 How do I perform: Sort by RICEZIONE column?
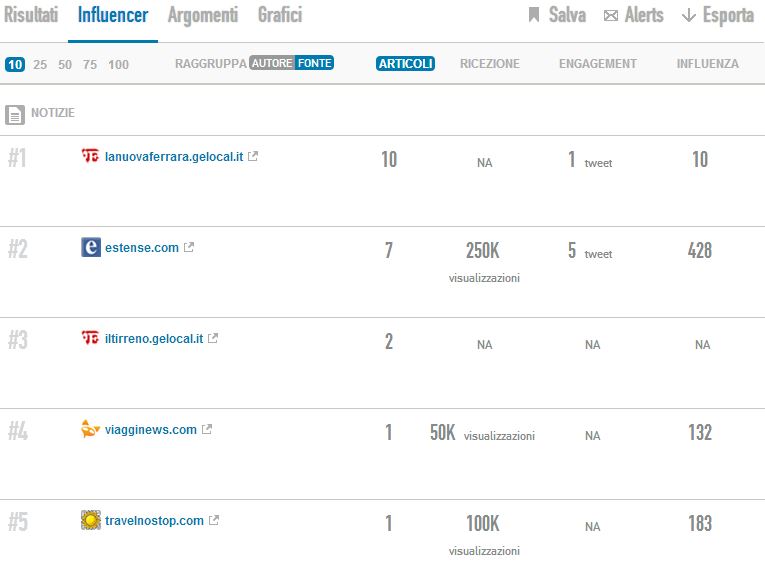(x=490, y=64)
